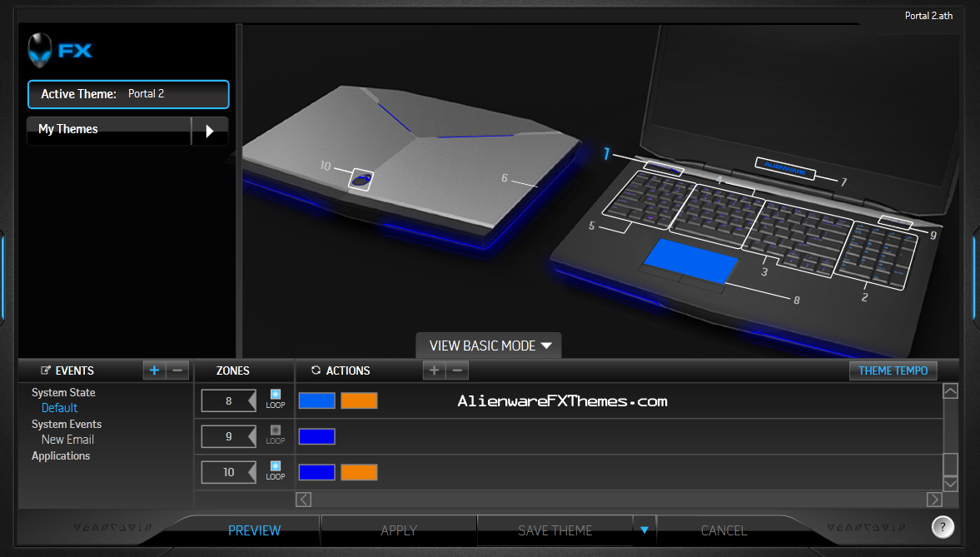
Task: Select the Default system state
Action: click(59, 408)
